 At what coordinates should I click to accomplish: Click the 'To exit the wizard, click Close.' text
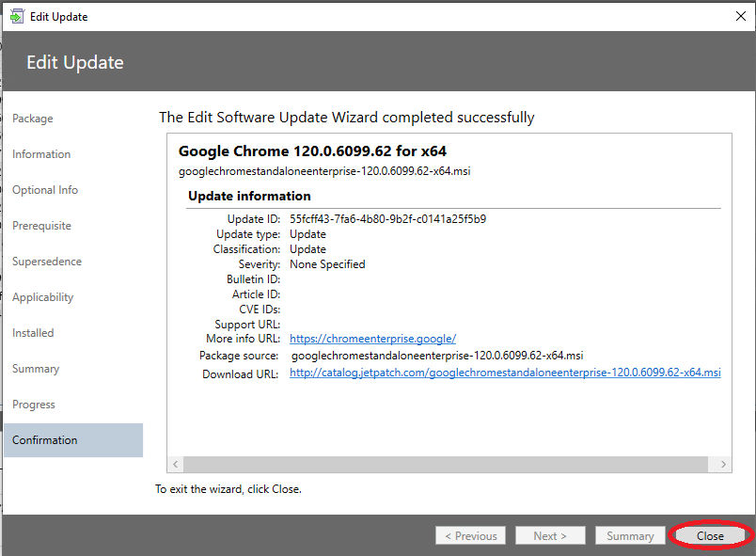tap(228, 489)
